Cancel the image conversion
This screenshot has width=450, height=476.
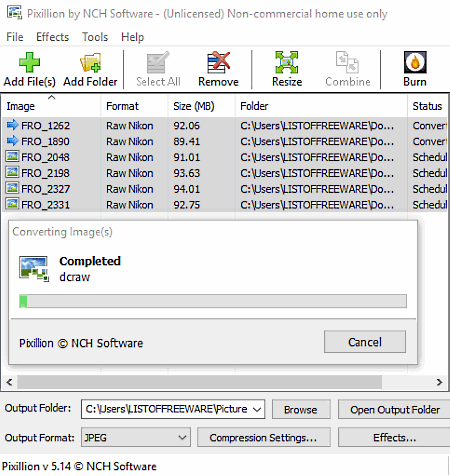pyautogui.click(x=365, y=342)
